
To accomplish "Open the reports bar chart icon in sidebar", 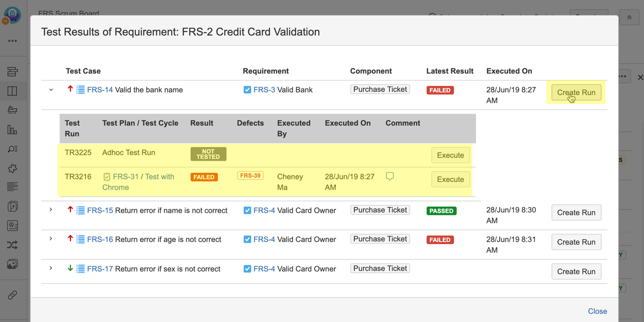I will pos(12,129).
